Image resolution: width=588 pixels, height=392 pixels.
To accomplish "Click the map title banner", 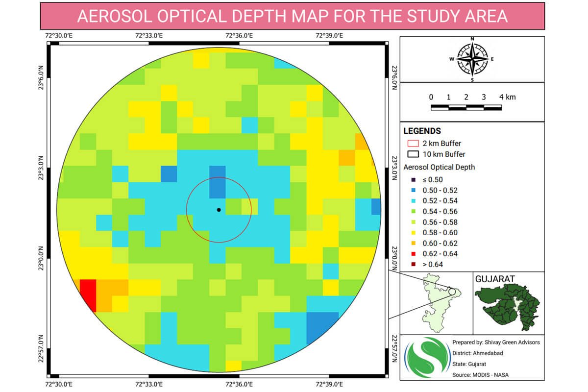I will point(293,16).
